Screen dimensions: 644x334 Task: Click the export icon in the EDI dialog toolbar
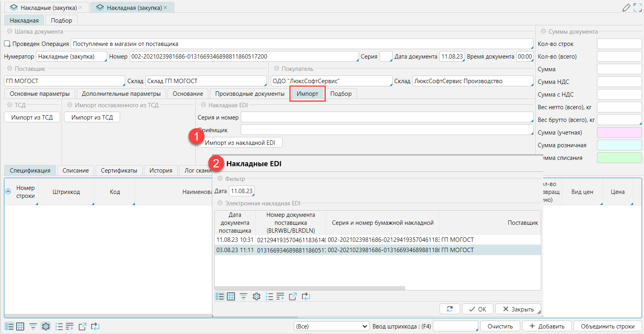coord(293,296)
